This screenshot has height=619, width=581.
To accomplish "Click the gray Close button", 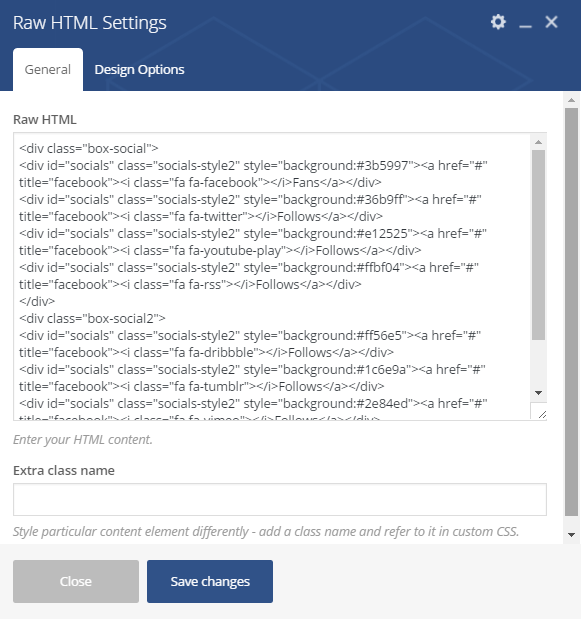I will (x=76, y=581).
